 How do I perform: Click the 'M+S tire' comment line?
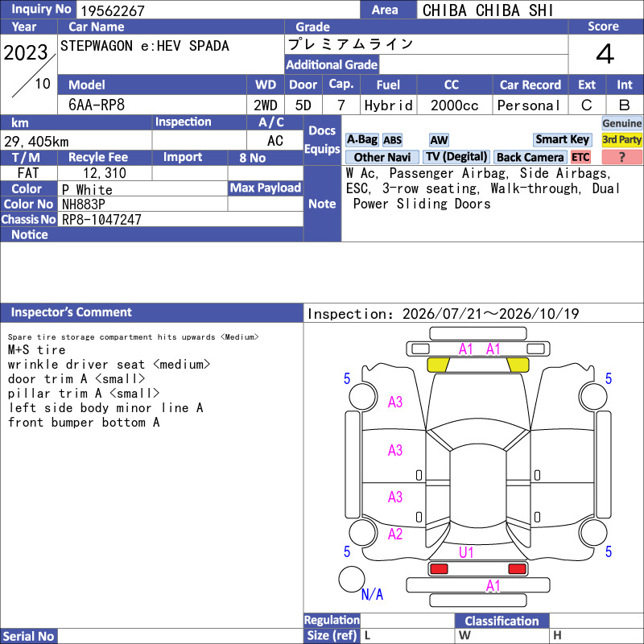pos(36,350)
